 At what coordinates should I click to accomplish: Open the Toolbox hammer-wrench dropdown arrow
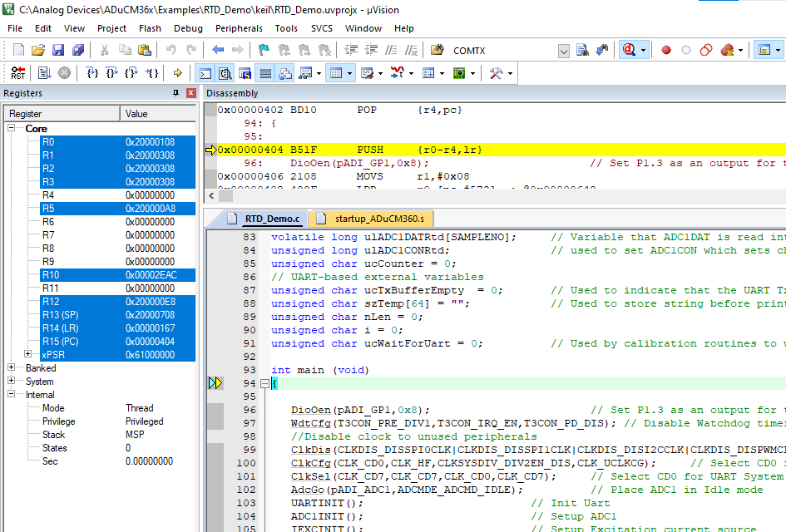click(511, 74)
